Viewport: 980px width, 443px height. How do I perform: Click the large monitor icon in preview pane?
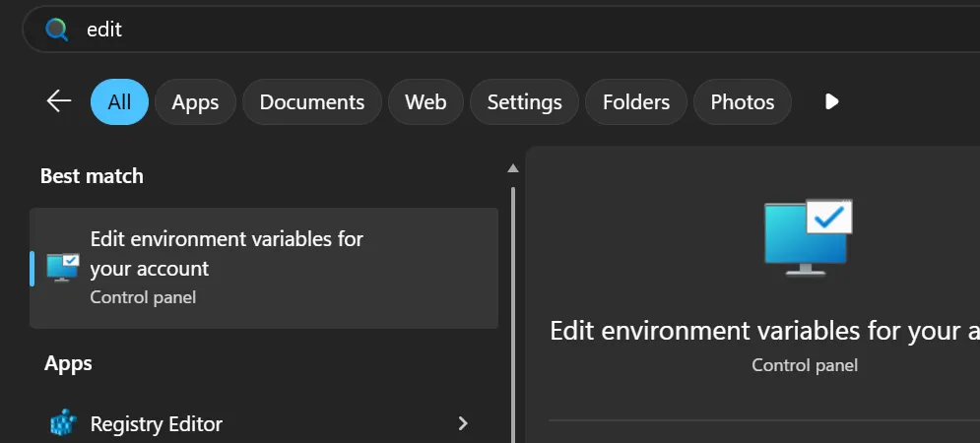coord(808,237)
